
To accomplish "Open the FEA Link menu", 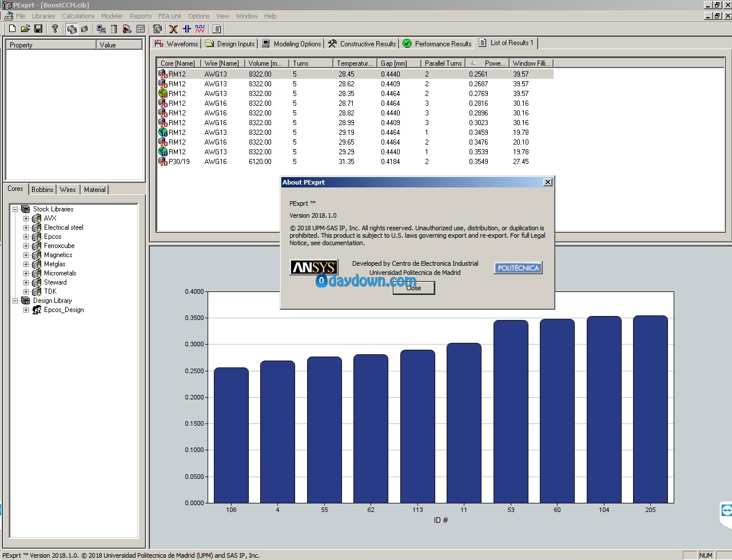I will pos(170,16).
